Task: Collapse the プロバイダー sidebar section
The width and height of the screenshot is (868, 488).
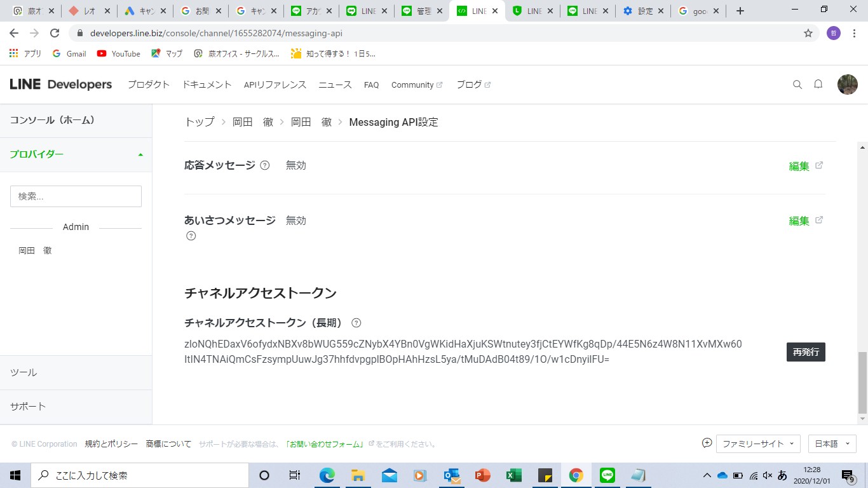Action: pos(76,154)
